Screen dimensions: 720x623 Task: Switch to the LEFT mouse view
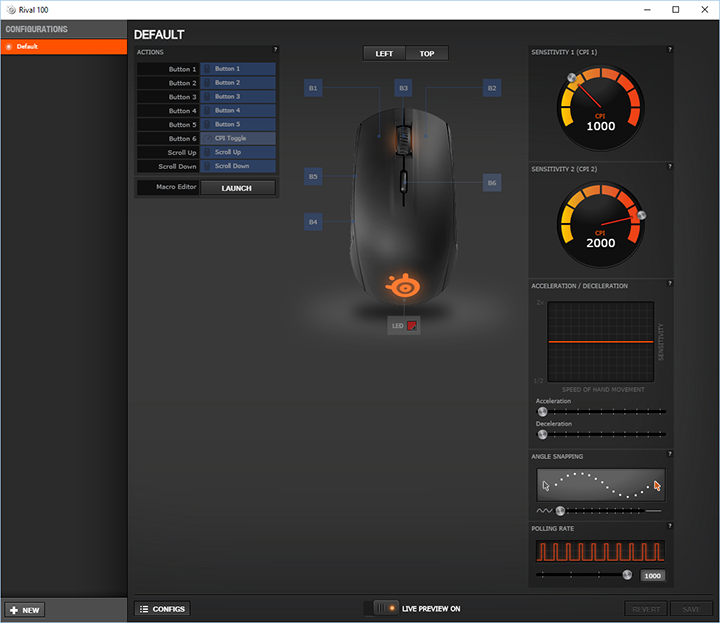coord(384,54)
